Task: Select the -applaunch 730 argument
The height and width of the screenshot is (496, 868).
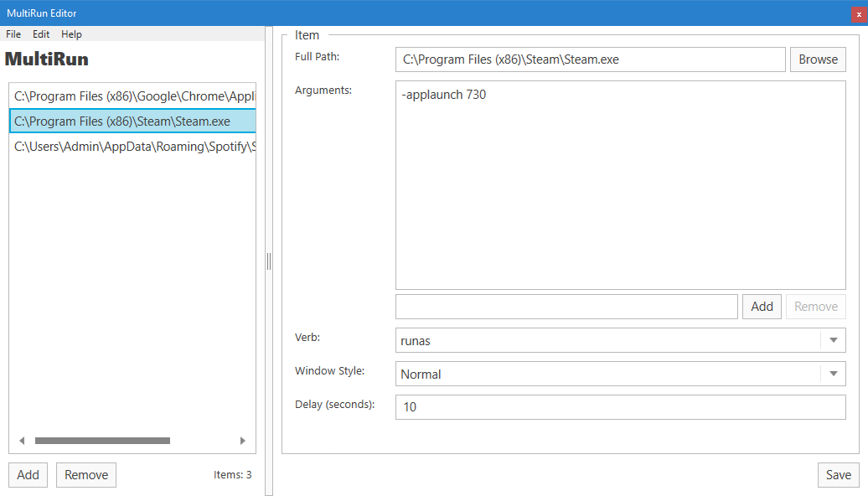Action: [x=444, y=96]
